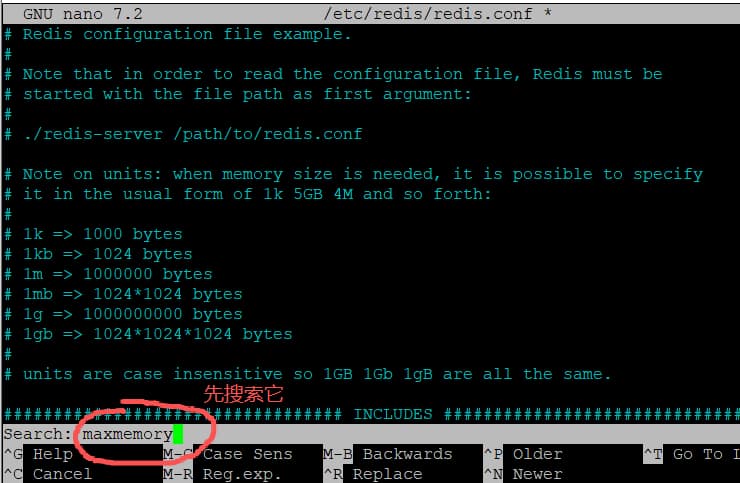The width and height of the screenshot is (740, 483).
Task: Click the 'Search:' prompt label
Action: pyautogui.click(x=37, y=434)
